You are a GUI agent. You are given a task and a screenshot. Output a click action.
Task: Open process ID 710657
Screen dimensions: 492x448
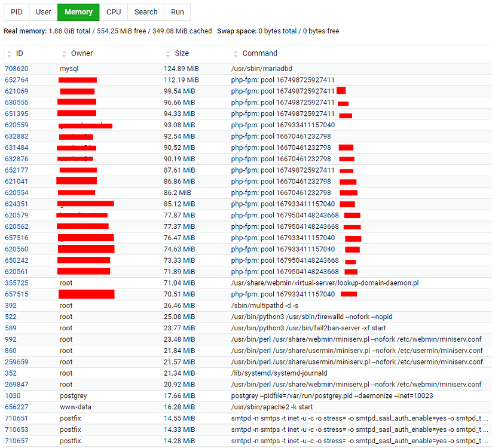click(17, 441)
